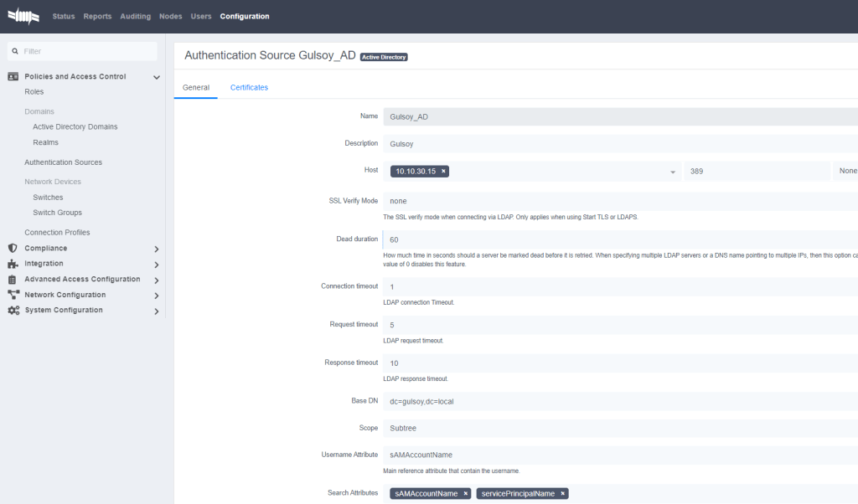Remove the servicePrincipalName search attribute tag
Viewport: 858px width, 504px height.
coord(563,494)
